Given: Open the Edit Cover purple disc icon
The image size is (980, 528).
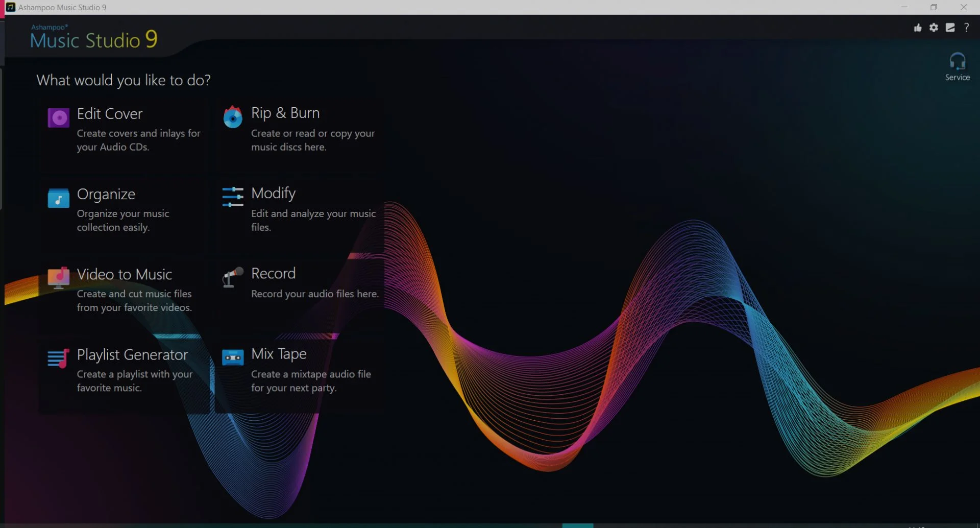Looking at the screenshot, I should tap(58, 118).
